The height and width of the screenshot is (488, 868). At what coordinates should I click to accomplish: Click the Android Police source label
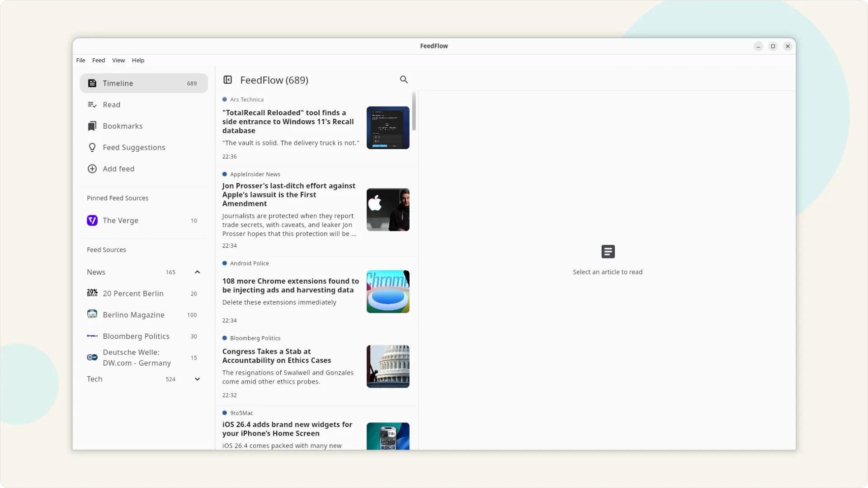click(x=250, y=263)
